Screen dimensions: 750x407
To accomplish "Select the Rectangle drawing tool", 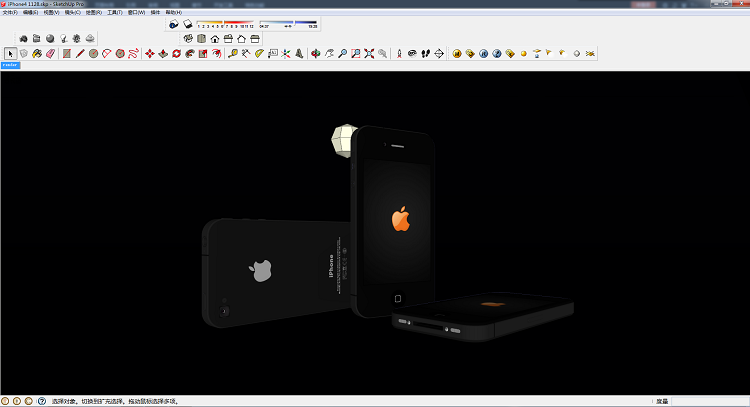I will (x=67, y=54).
